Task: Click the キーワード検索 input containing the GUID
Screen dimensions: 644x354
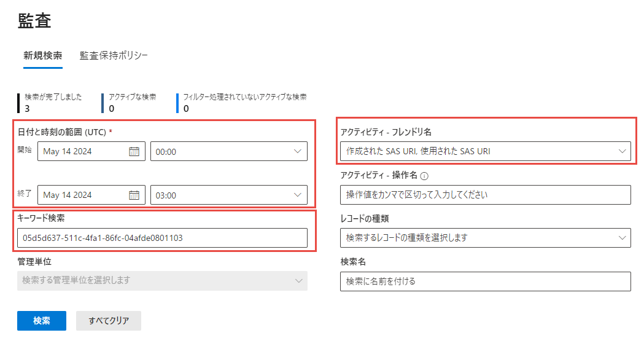Action: click(x=163, y=238)
